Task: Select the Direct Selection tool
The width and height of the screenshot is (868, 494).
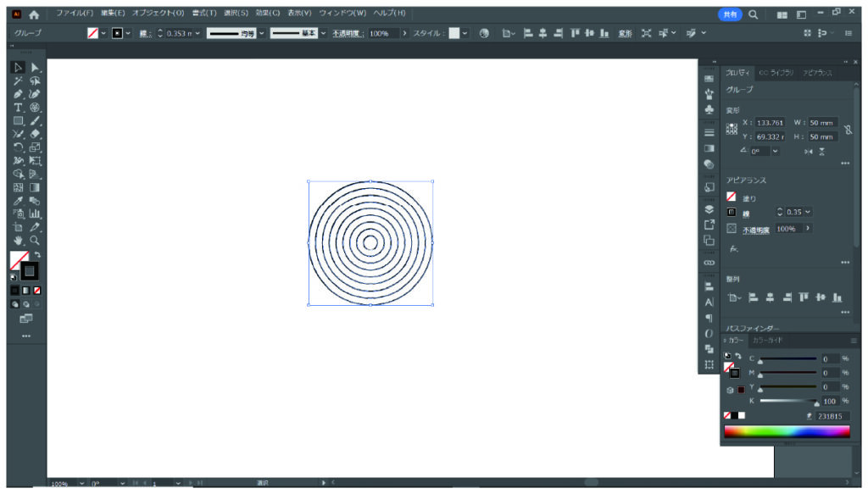Action: [35, 68]
